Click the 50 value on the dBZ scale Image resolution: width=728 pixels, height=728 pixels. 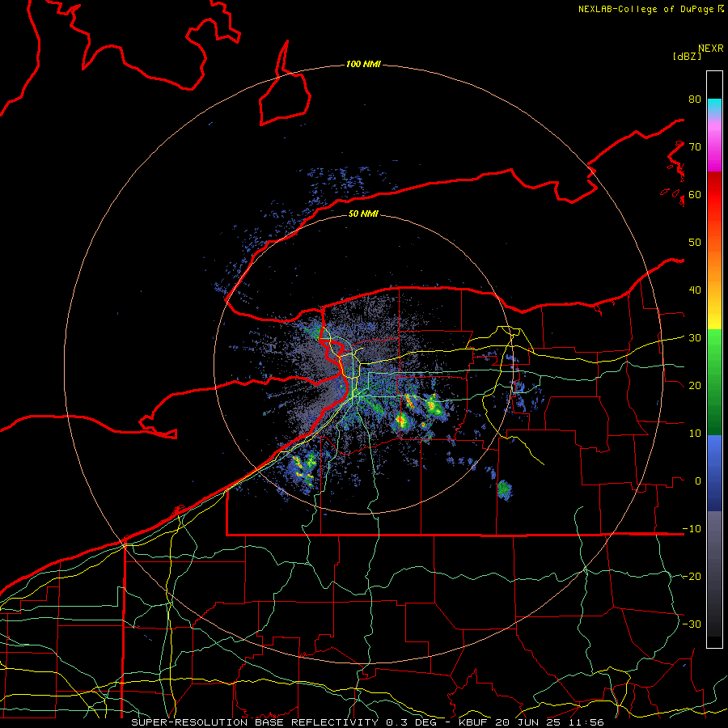tap(695, 243)
